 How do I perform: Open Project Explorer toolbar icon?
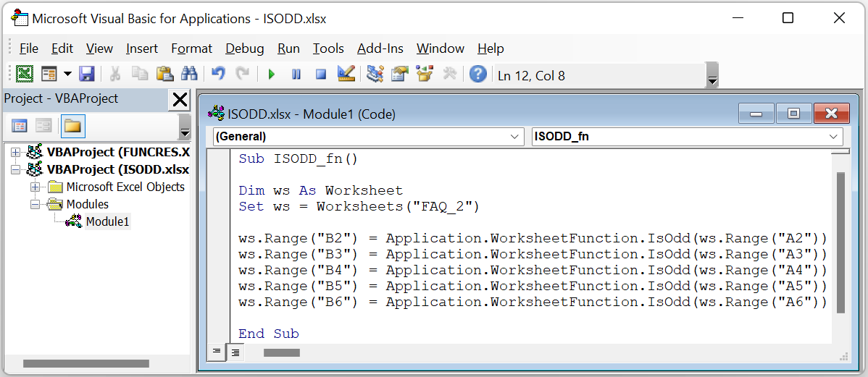coord(375,75)
